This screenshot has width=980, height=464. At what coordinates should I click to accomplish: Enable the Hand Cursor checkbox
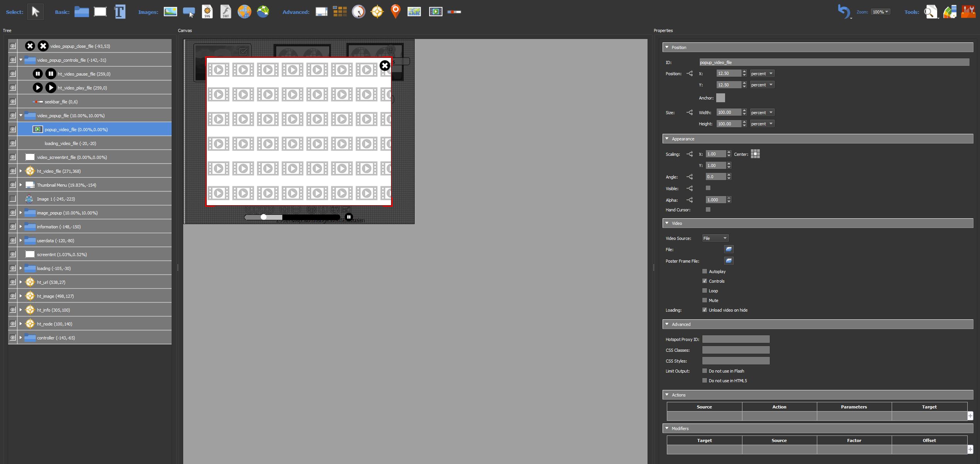pyautogui.click(x=708, y=209)
